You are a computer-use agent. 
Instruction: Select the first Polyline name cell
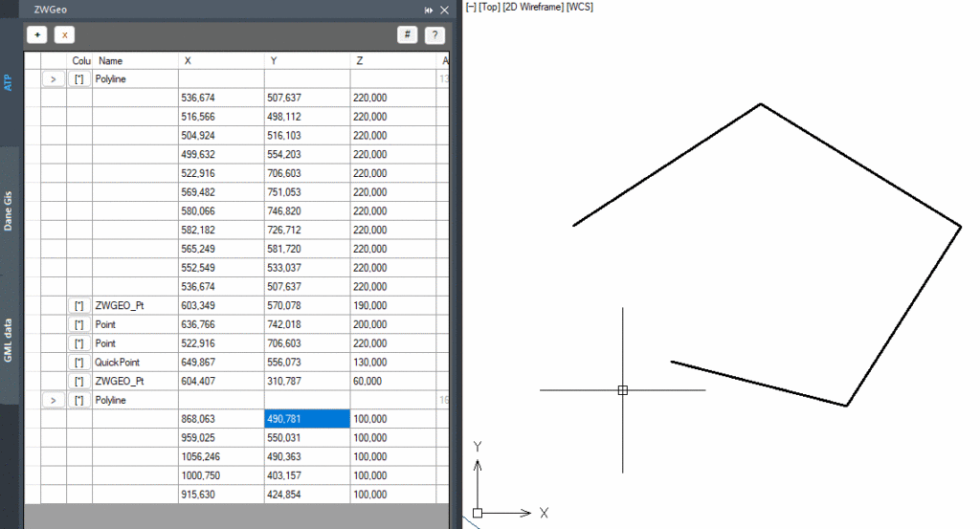(x=135, y=79)
